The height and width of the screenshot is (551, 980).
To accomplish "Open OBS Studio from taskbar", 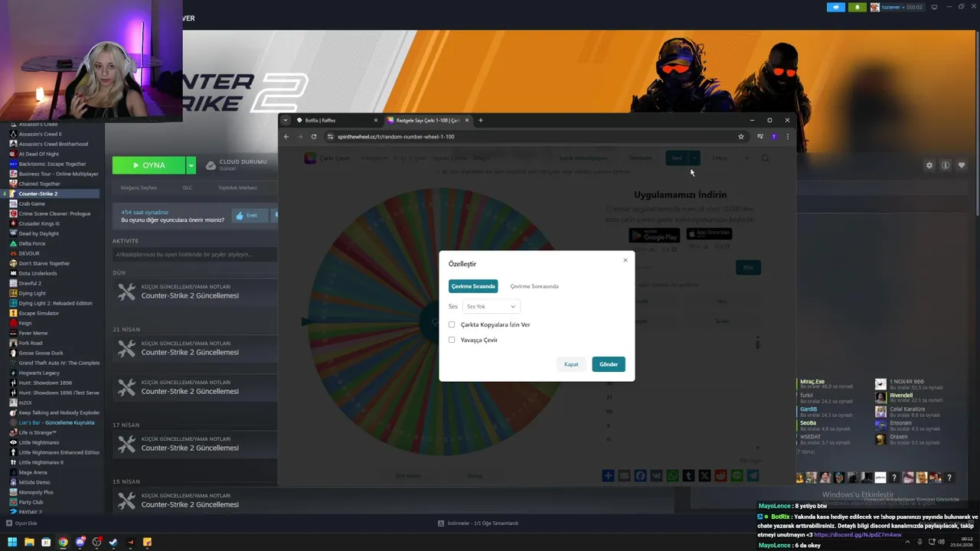I will 96,542.
